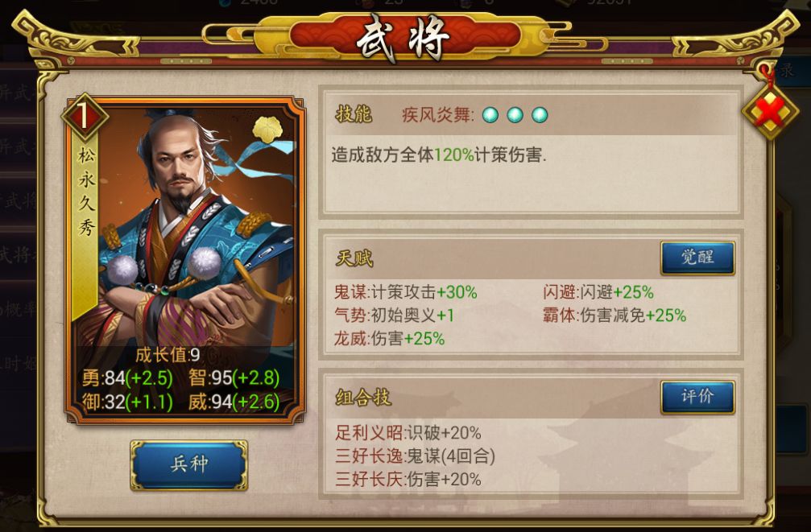Click the 觉醒 awaken button

(697, 257)
